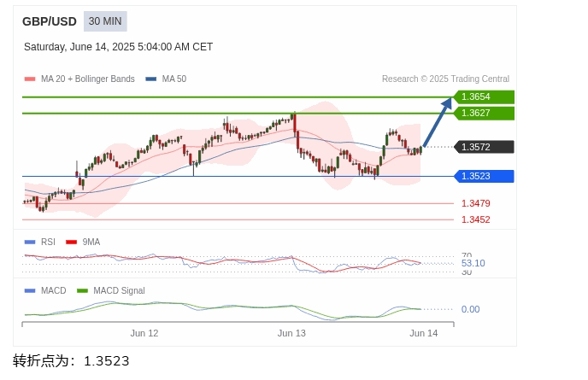Click the MACD 0.00 value label
The height and width of the screenshot is (380, 588).
[x=470, y=309]
